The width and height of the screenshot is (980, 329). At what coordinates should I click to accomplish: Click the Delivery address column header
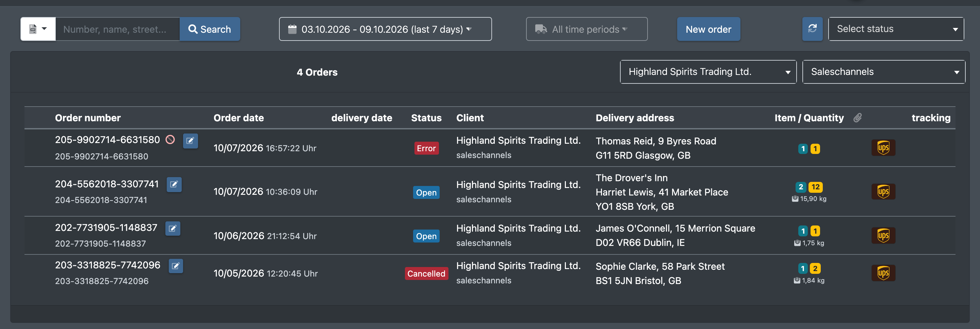point(635,117)
